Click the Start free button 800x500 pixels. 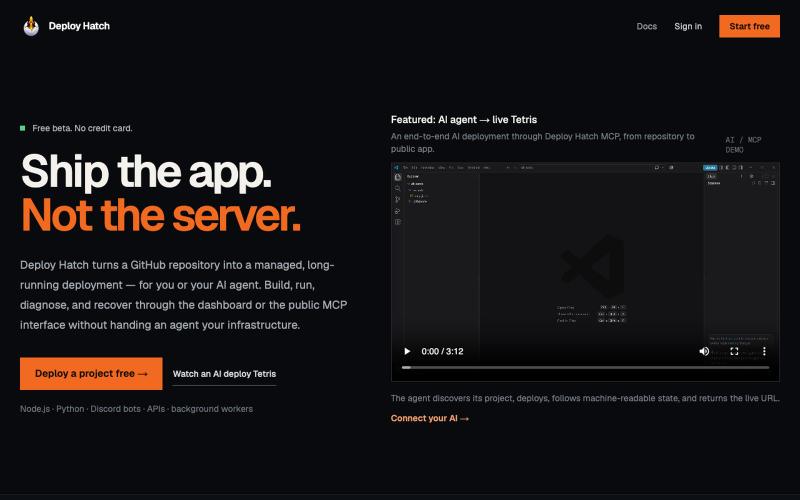pyautogui.click(x=749, y=27)
